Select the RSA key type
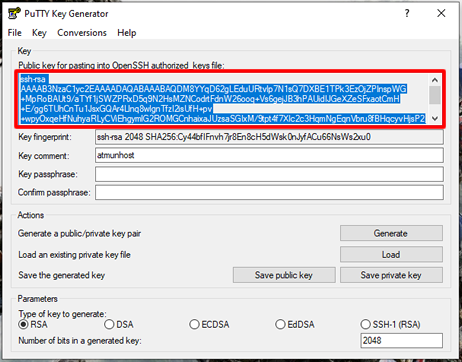Viewport: 462px width, 362px height. (33, 324)
